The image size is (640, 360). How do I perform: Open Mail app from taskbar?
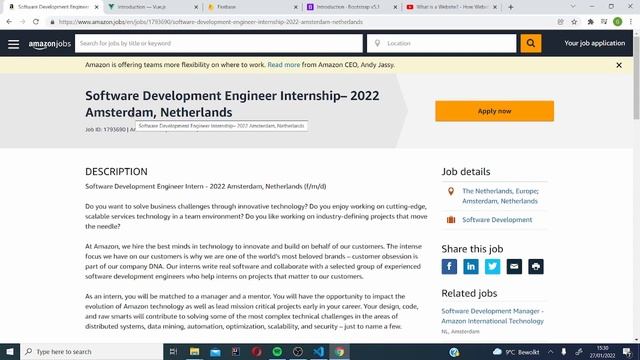(215, 351)
